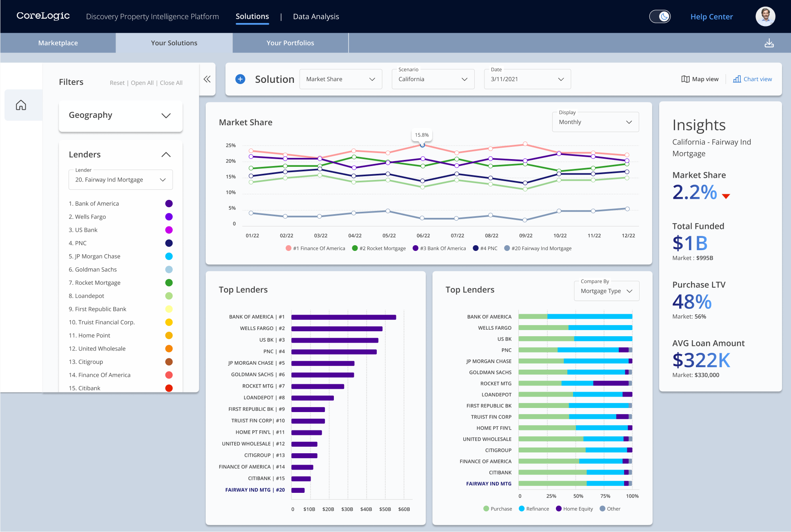Toggle Refinance legend in mortgage type chart
Screen dimensions: 791x532
(x=534, y=509)
